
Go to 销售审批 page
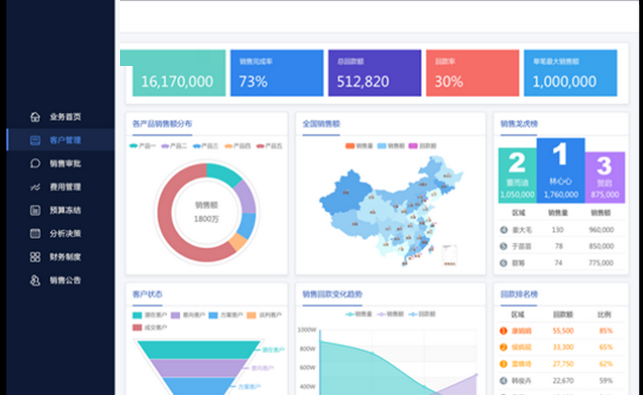pos(65,164)
